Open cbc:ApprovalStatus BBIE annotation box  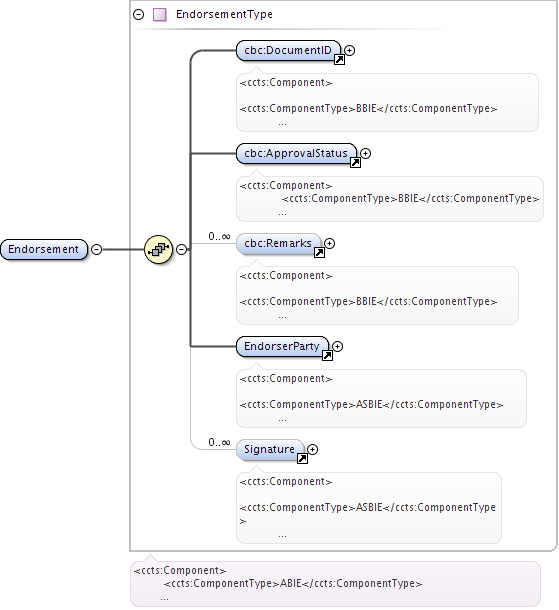coord(390,199)
